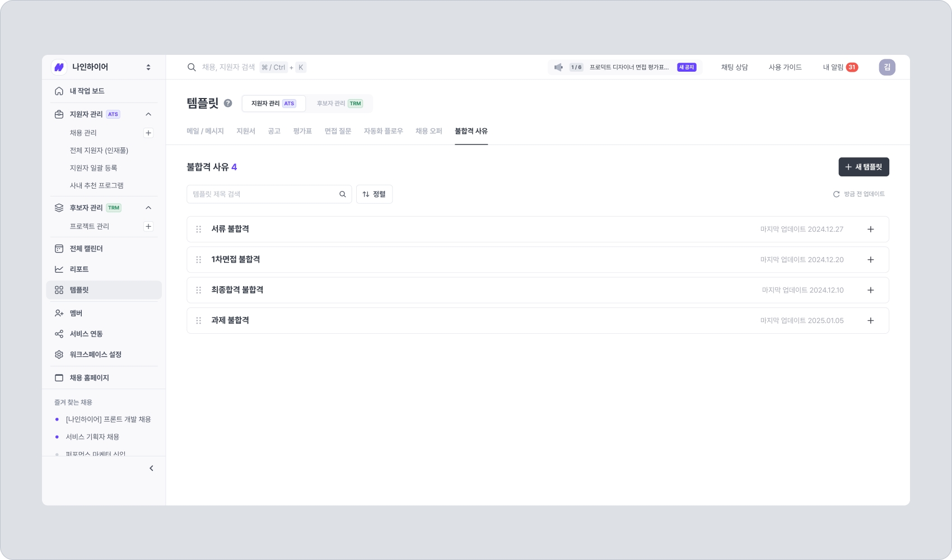952x560 pixels.
Task: Select the 불합격 사유 tab
Action: (x=471, y=131)
